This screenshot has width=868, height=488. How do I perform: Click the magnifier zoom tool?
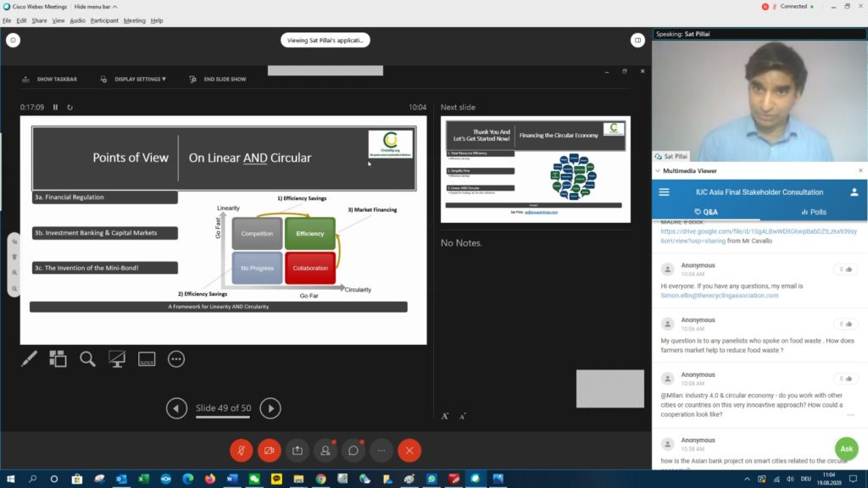pyautogui.click(x=87, y=359)
